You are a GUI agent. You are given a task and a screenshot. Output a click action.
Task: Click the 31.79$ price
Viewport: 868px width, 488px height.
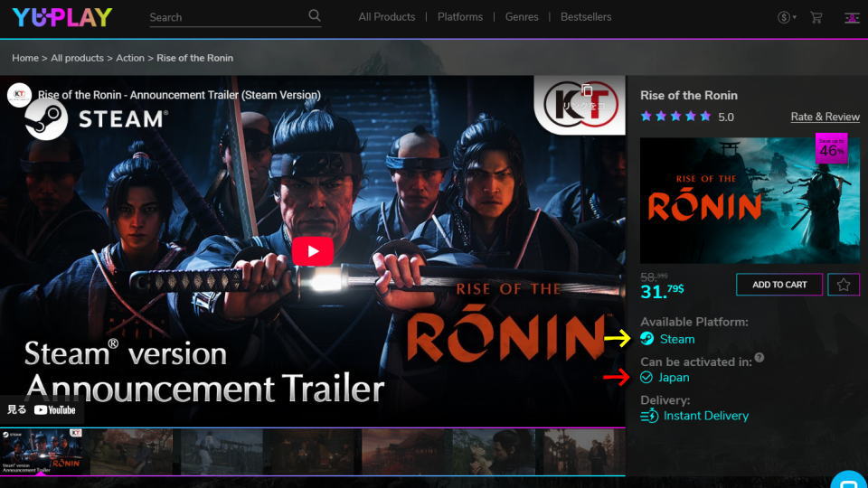pos(662,291)
